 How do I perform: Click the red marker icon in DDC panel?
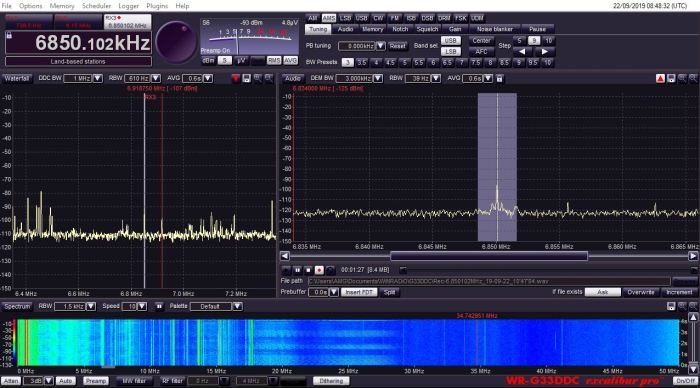click(x=236, y=79)
